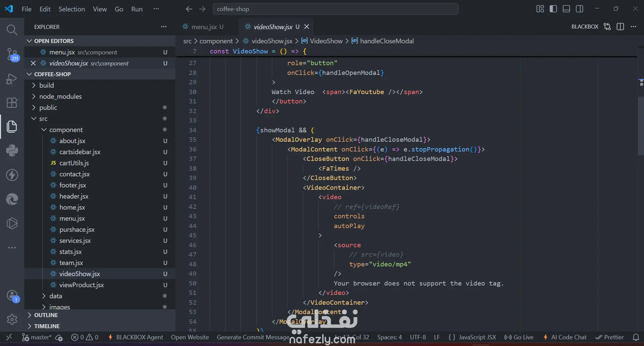Open remote window indicator in status bar

click(x=9, y=337)
